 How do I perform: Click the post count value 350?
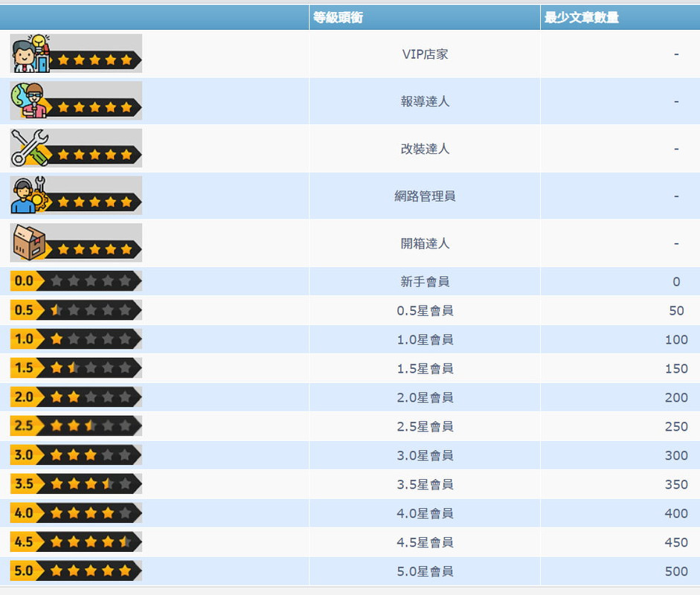(x=676, y=485)
